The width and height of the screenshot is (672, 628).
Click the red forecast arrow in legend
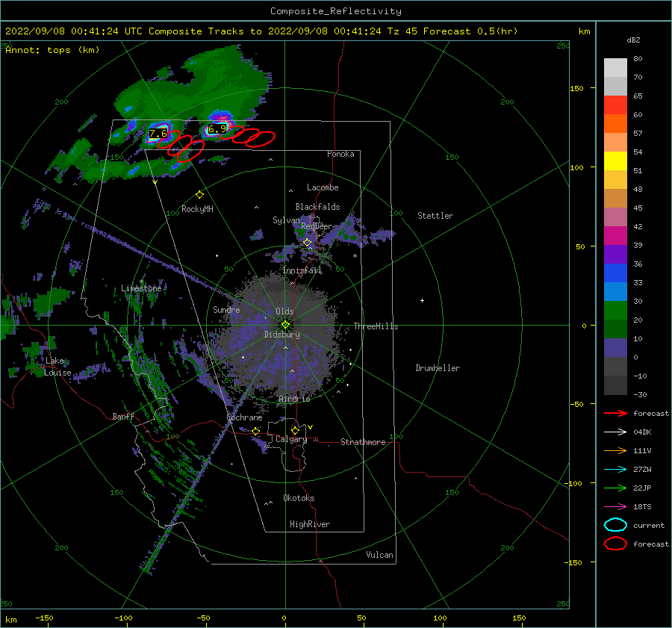(615, 413)
